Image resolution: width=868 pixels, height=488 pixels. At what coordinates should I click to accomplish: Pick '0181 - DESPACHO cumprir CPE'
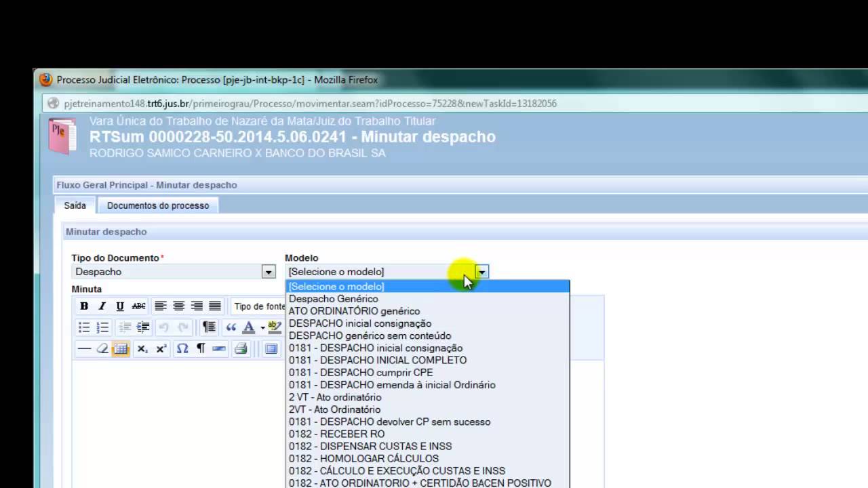(428, 372)
